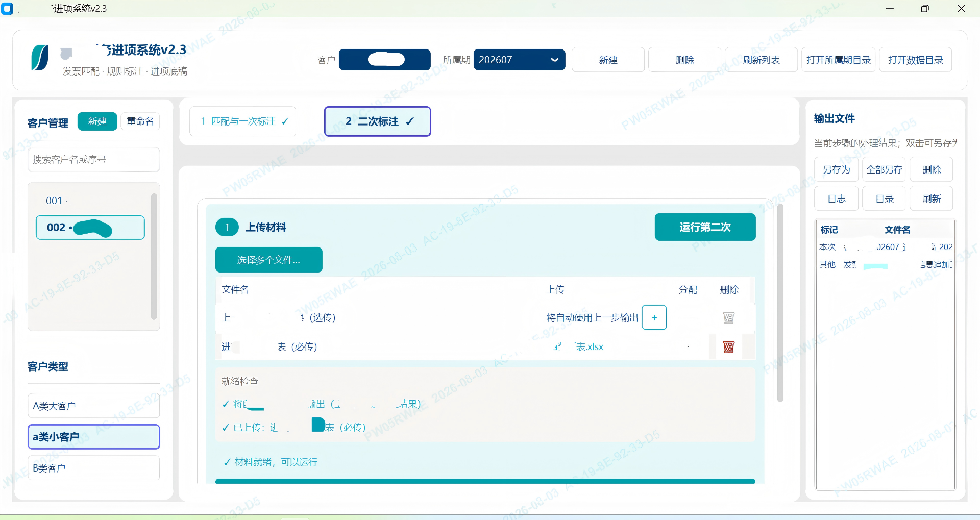The image size is (980, 520).
Task: Select customer 001 in list
Action: click(x=90, y=201)
